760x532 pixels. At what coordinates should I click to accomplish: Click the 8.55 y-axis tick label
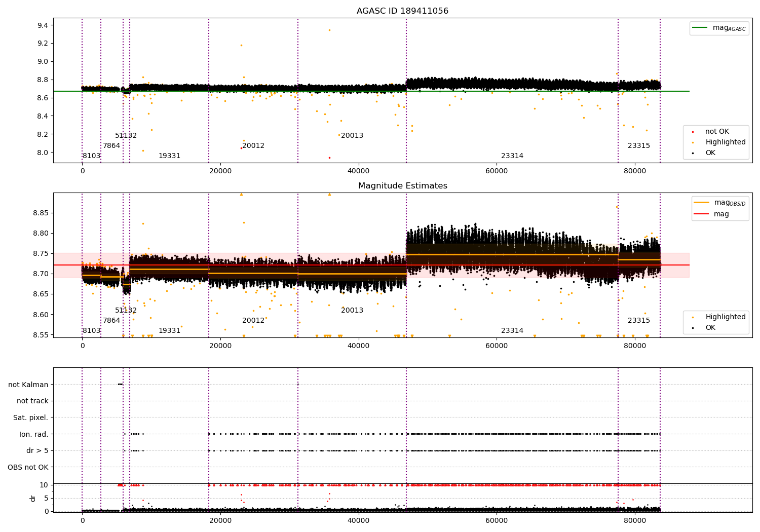point(41,335)
